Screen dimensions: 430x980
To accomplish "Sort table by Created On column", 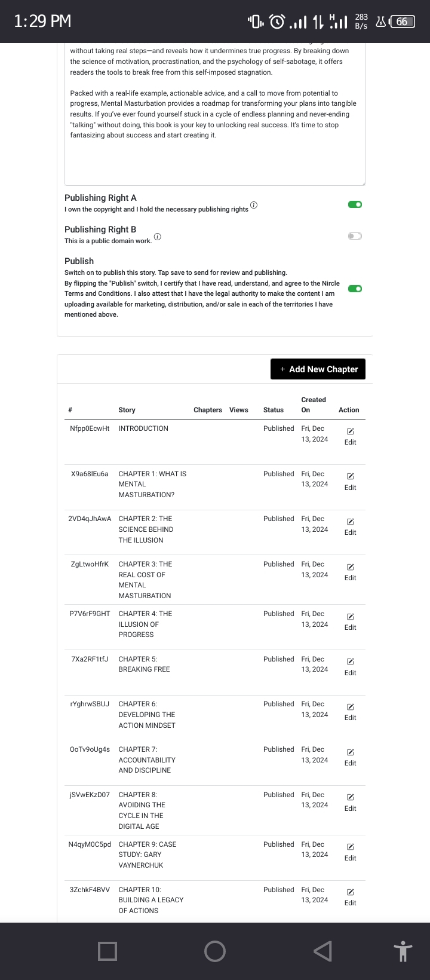I will point(314,405).
